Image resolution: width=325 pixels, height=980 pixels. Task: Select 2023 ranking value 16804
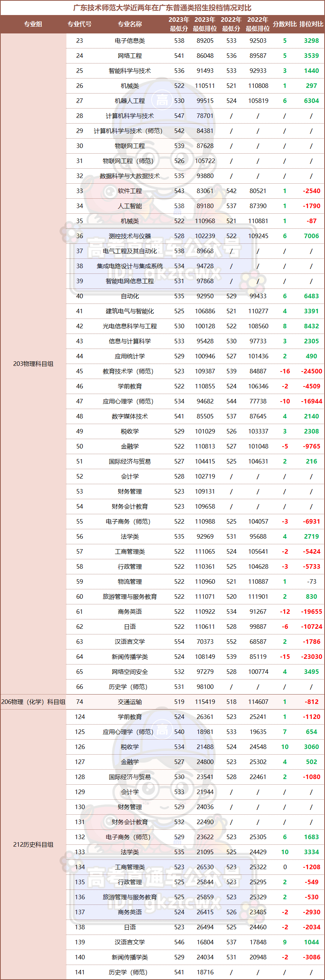click(x=205, y=942)
